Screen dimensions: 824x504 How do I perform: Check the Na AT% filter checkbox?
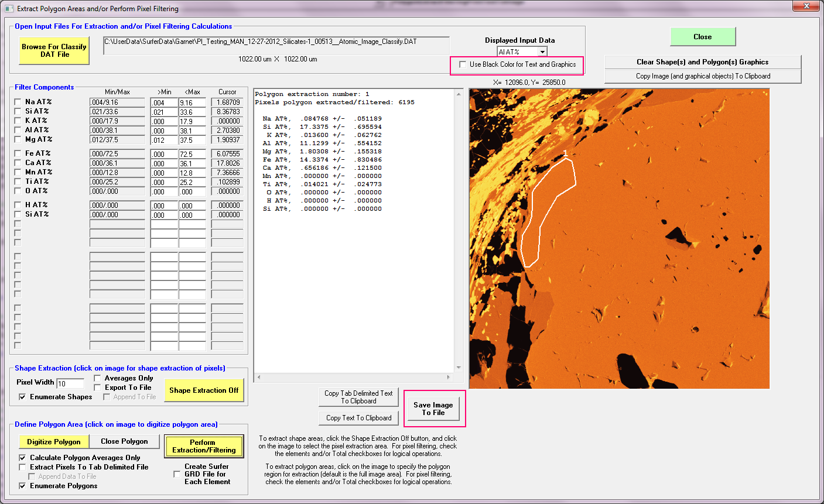(18, 102)
